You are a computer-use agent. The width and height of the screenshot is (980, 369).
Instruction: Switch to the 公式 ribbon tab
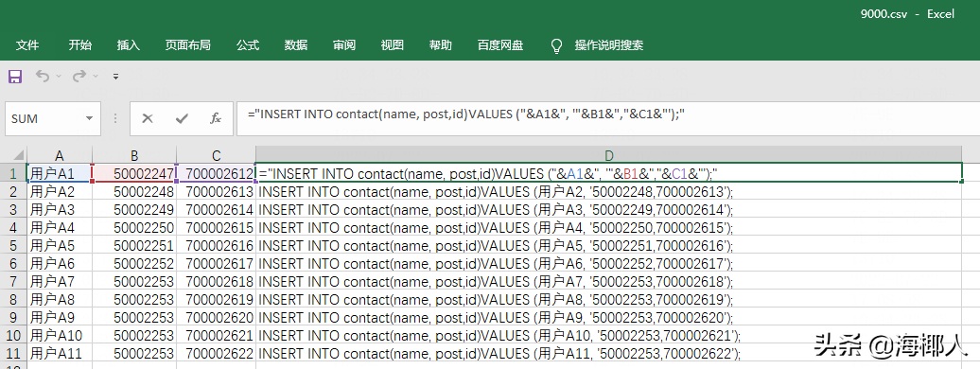tap(248, 45)
